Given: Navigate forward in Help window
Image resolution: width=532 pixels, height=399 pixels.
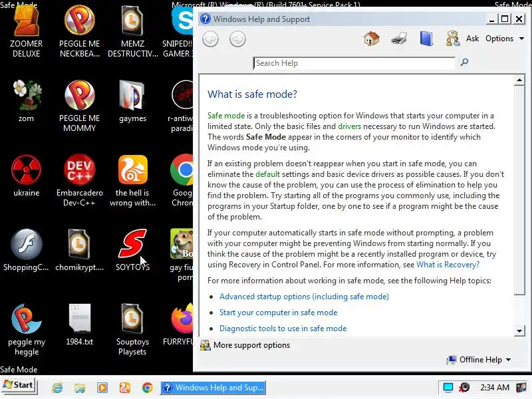Looking at the screenshot, I should pyautogui.click(x=237, y=39).
